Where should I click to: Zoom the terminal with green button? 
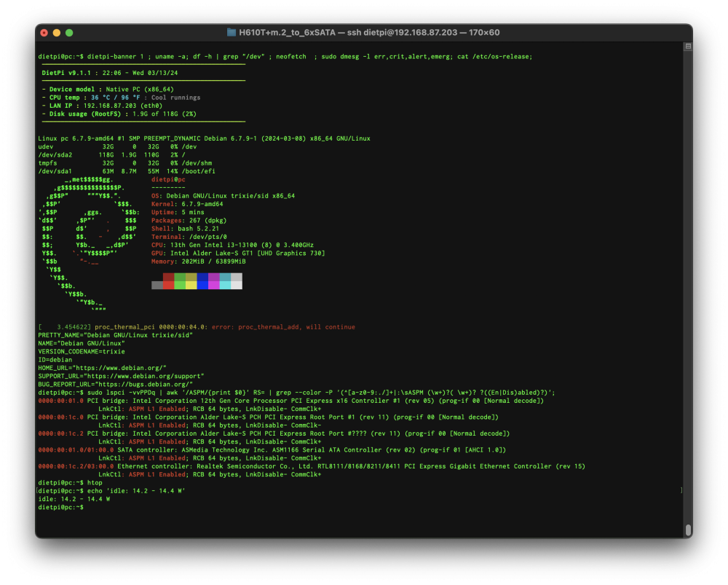(x=69, y=33)
